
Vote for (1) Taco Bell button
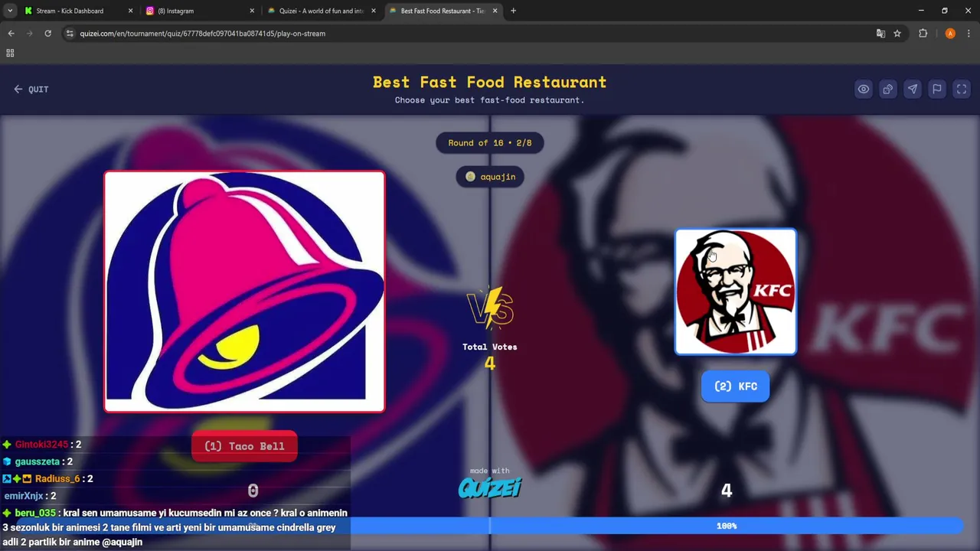(244, 446)
